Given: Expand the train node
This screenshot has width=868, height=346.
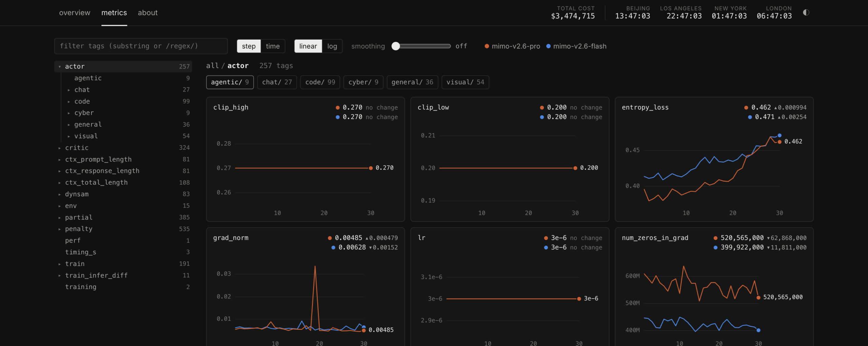Looking at the screenshot, I should point(60,264).
